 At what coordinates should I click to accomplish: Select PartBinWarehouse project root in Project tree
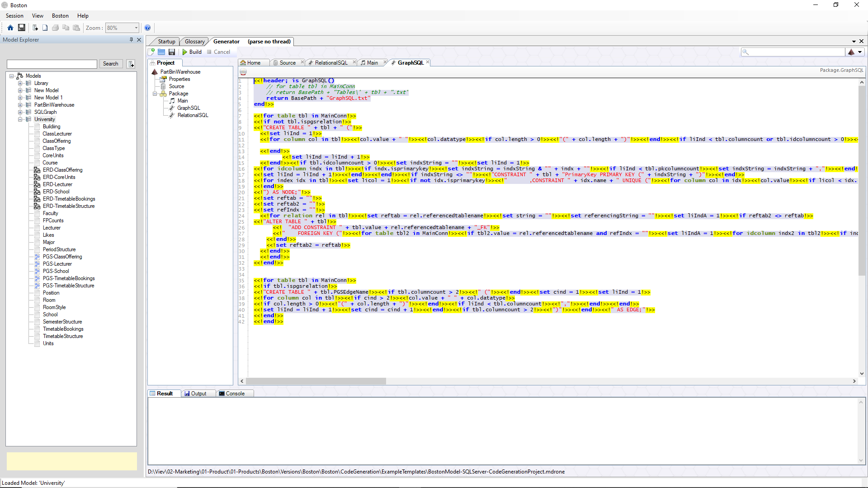pos(180,72)
